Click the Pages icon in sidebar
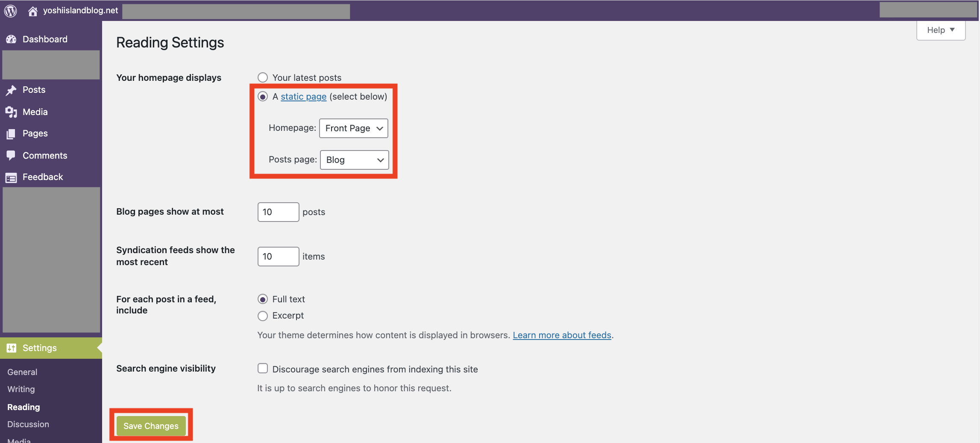The image size is (980, 443). 11,134
